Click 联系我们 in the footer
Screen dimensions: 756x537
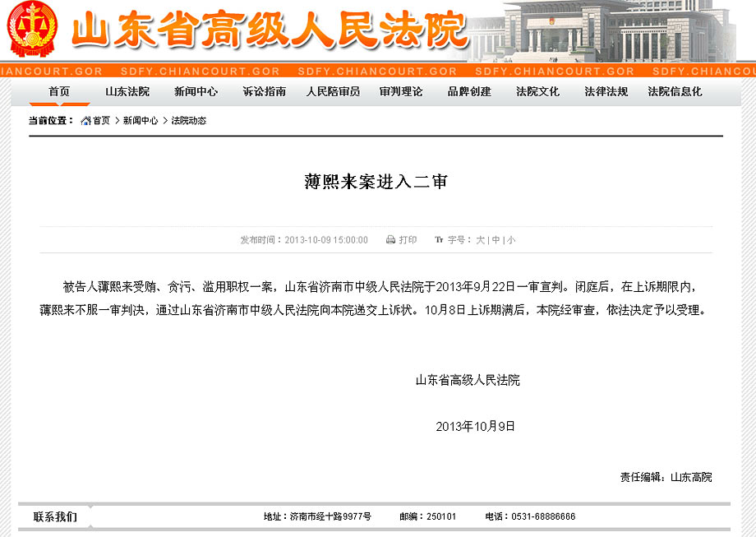[x=55, y=516]
